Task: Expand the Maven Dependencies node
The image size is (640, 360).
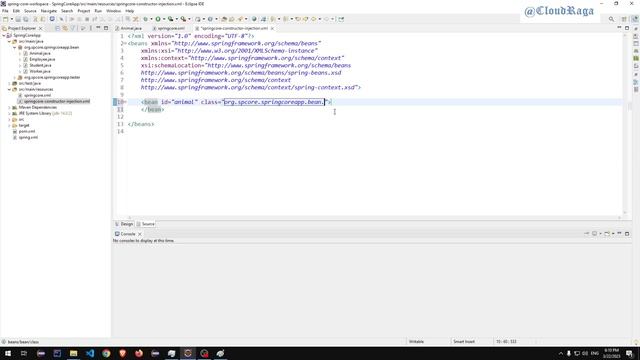Action: tap(9, 107)
